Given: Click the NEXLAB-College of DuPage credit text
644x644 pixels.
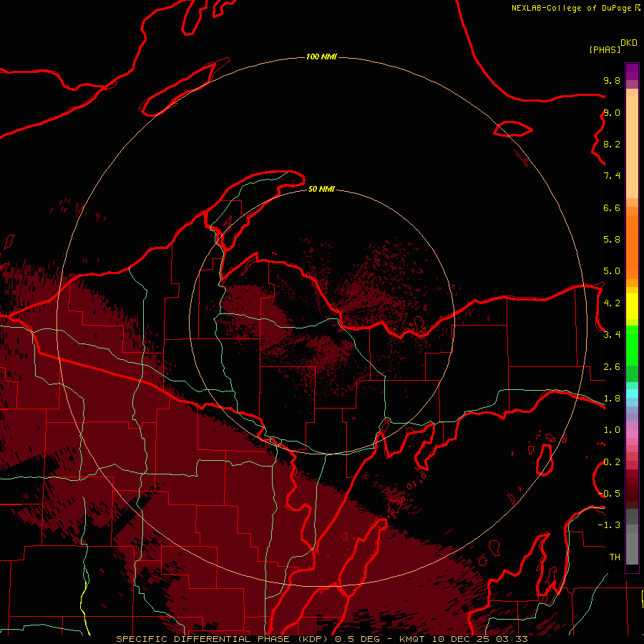Looking at the screenshot, I should [x=571, y=8].
